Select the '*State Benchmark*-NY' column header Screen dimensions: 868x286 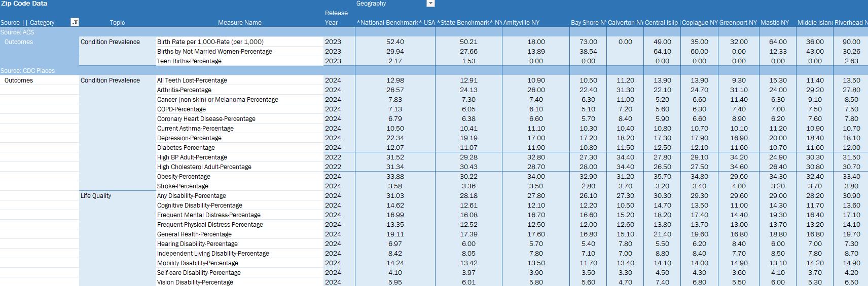[x=469, y=23]
